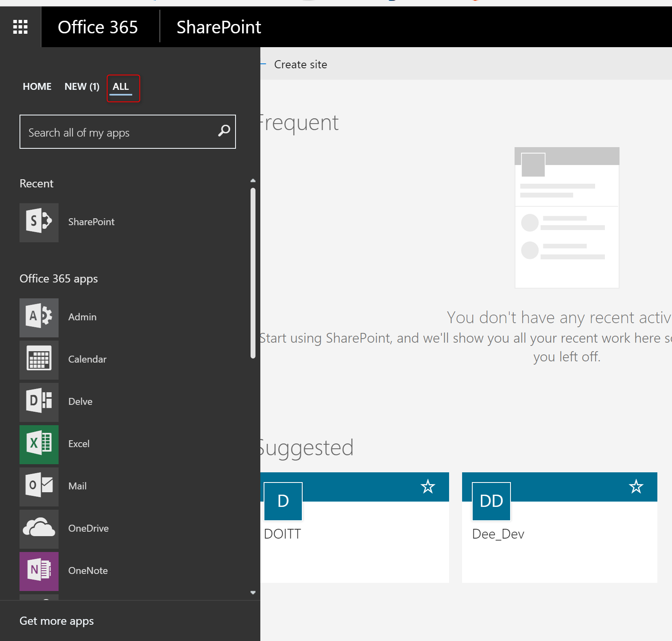Click the SharePoint icon under Recent

pos(39,222)
